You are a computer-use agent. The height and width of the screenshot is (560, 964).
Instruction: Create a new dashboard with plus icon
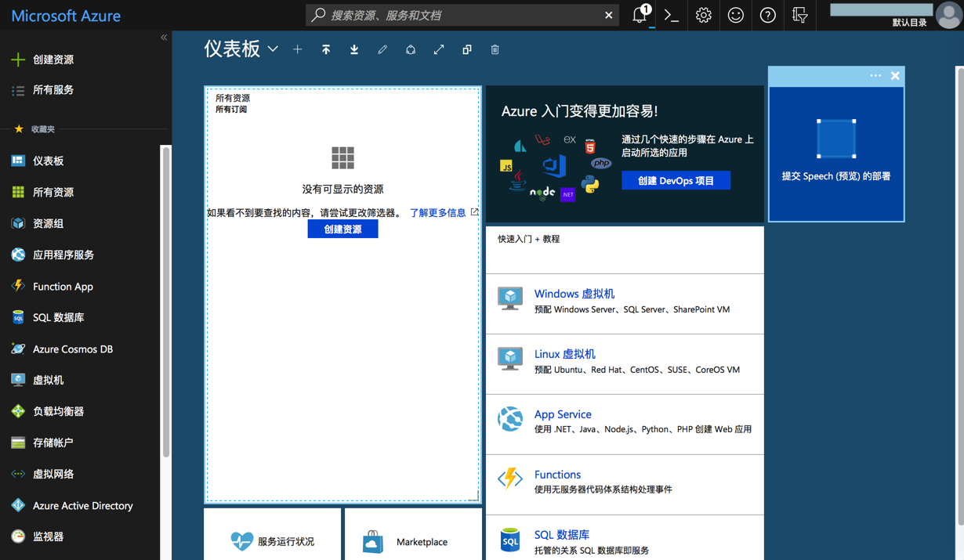pos(298,49)
